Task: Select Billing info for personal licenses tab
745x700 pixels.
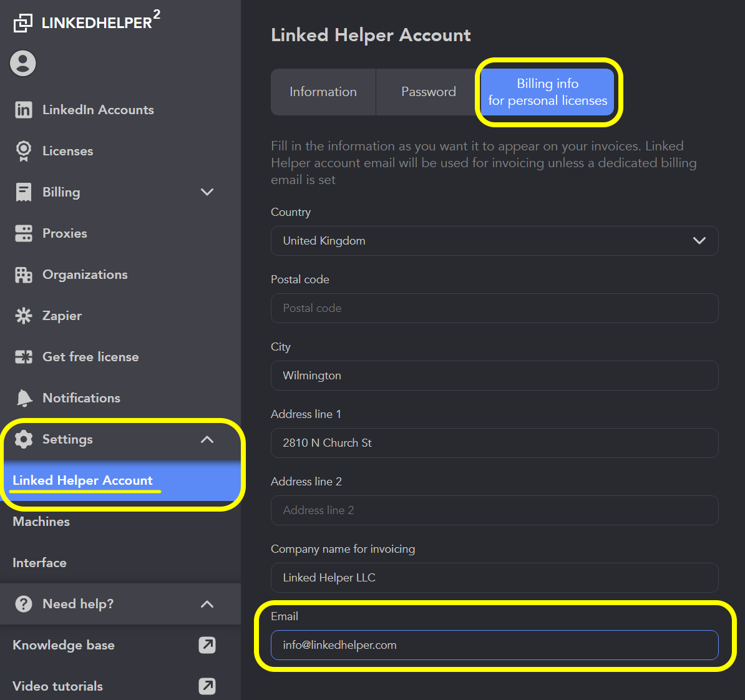Action: click(x=547, y=92)
